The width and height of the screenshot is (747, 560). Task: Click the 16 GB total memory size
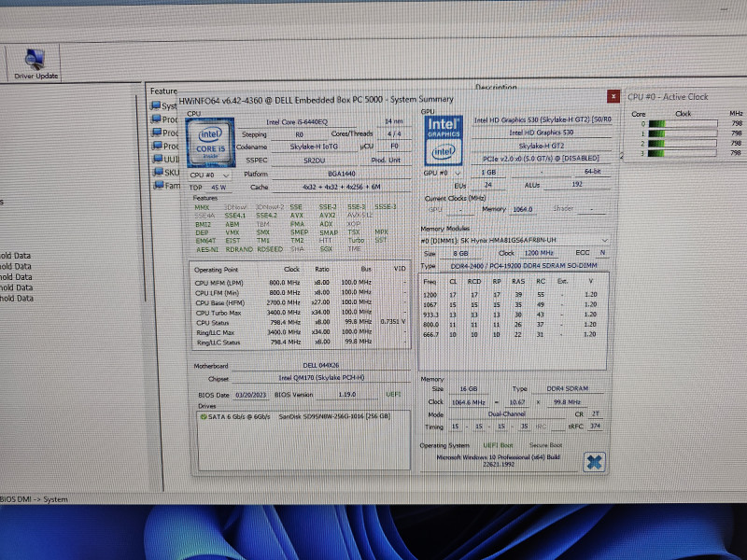coord(469,389)
